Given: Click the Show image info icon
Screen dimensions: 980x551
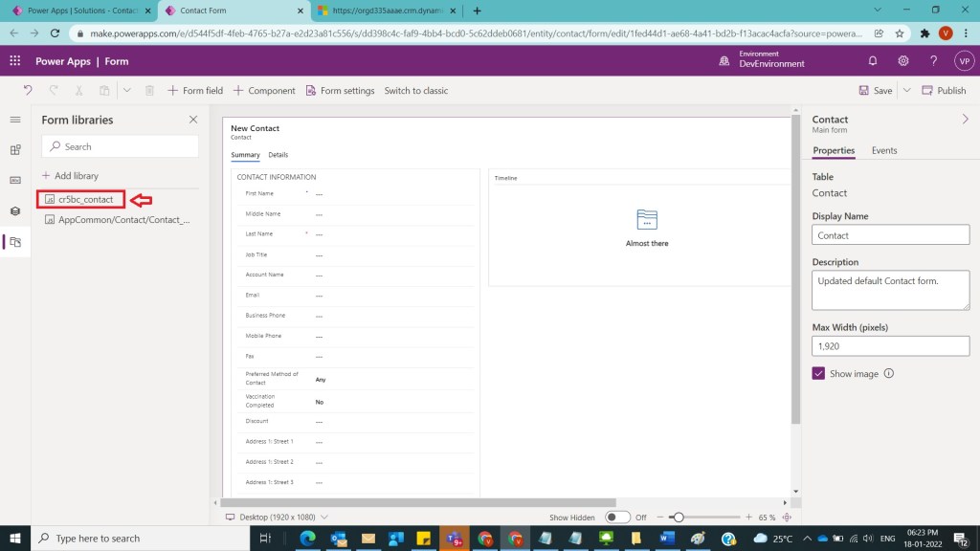Looking at the screenshot, I should tap(889, 373).
